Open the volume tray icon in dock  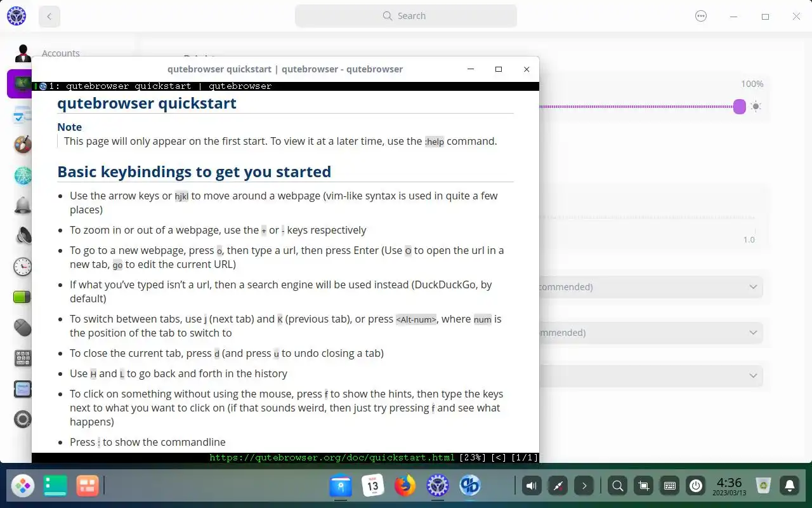coord(532,486)
